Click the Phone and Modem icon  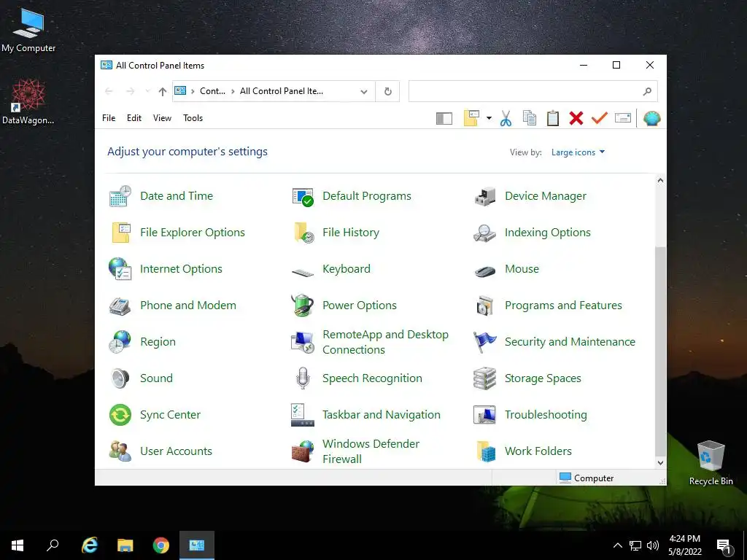120,306
